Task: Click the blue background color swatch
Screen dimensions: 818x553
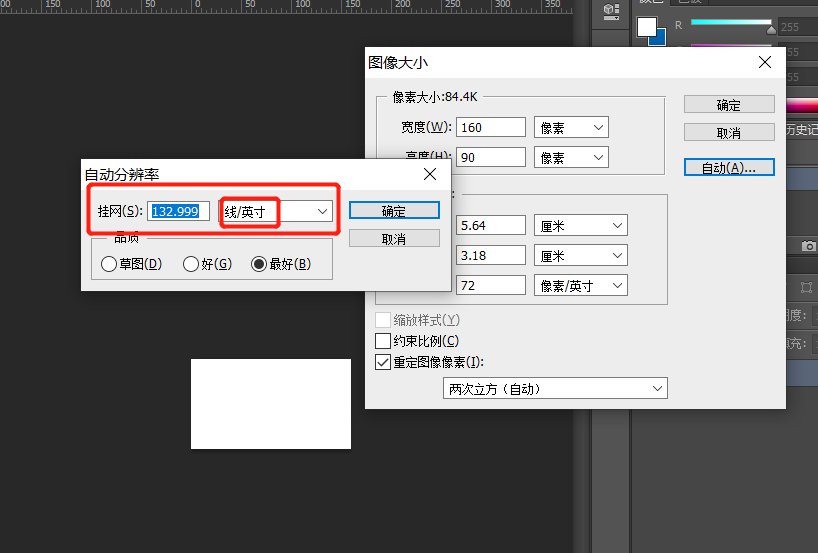Action: pyautogui.click(x=660, y=39)
